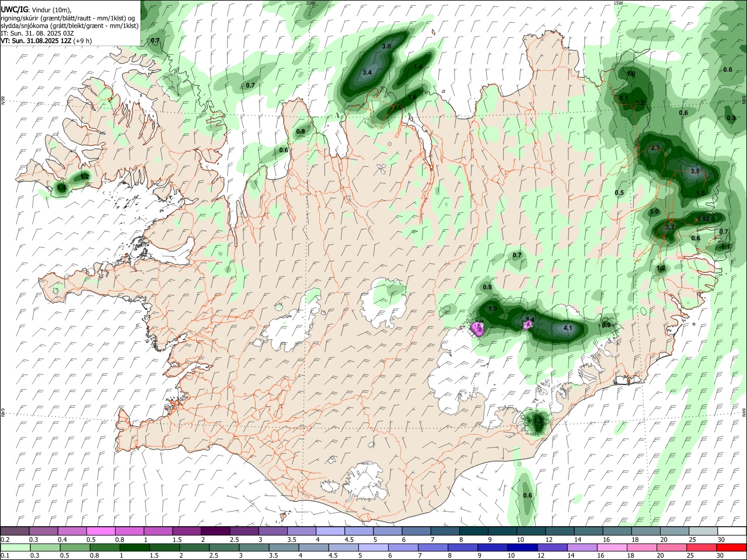Click the 'slydda/snjókoma' legend description line
The height and width of the screenshot is (560, 747).
click(70, 26)
